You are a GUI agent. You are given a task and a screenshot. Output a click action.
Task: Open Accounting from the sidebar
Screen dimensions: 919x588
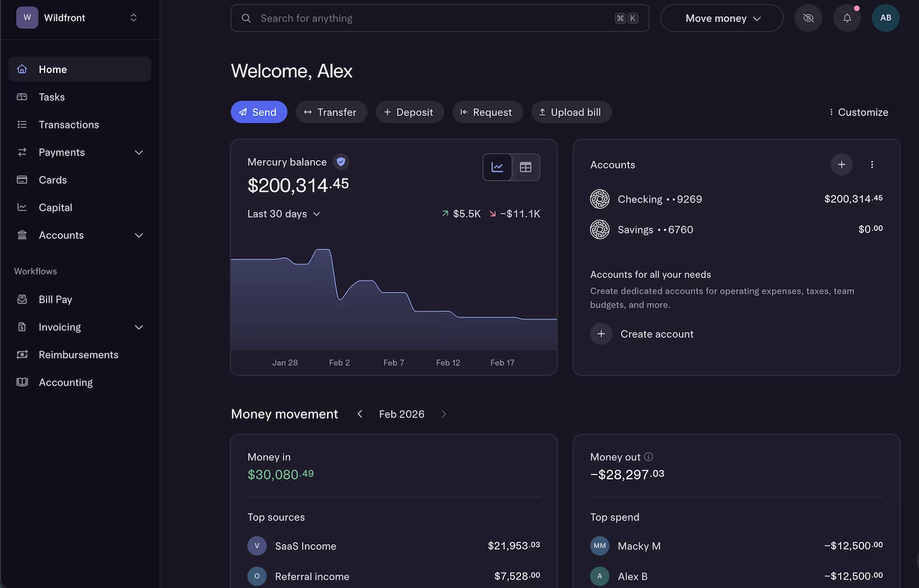[66, 382]
